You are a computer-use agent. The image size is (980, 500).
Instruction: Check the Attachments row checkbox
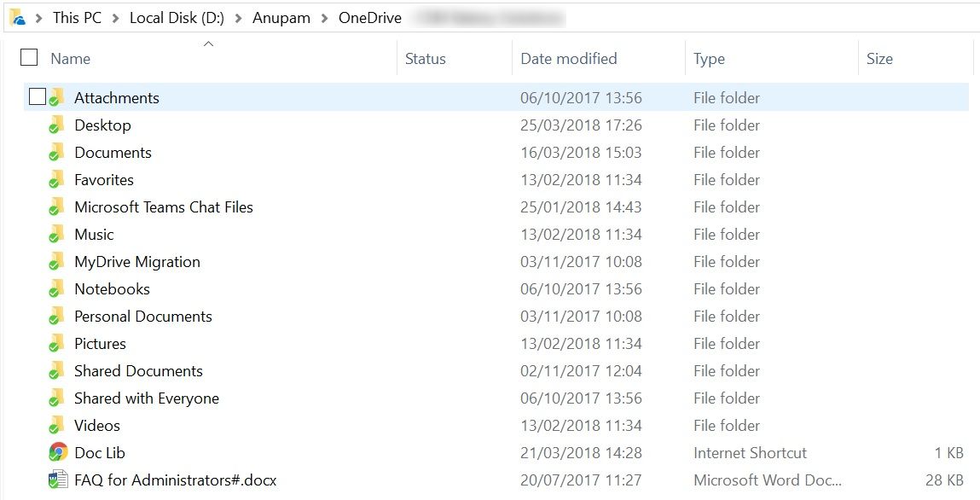click(x=38, y=96)
